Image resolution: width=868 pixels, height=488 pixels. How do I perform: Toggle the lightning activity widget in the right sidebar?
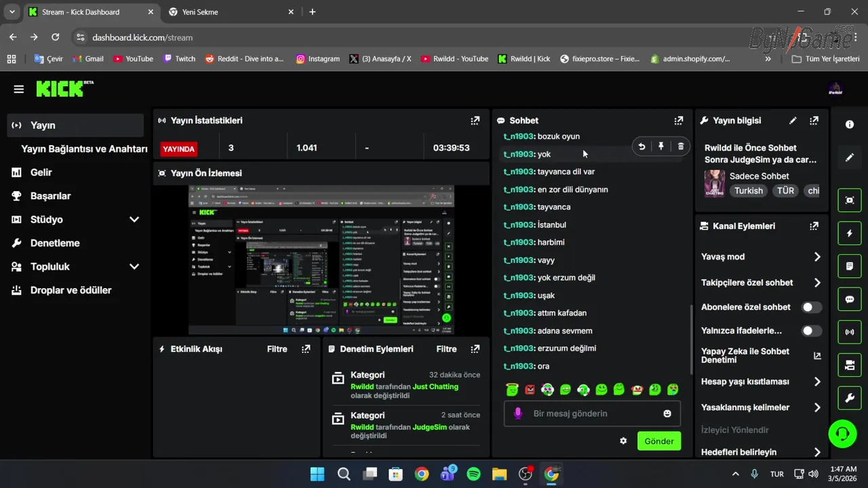tap(850, 233)
